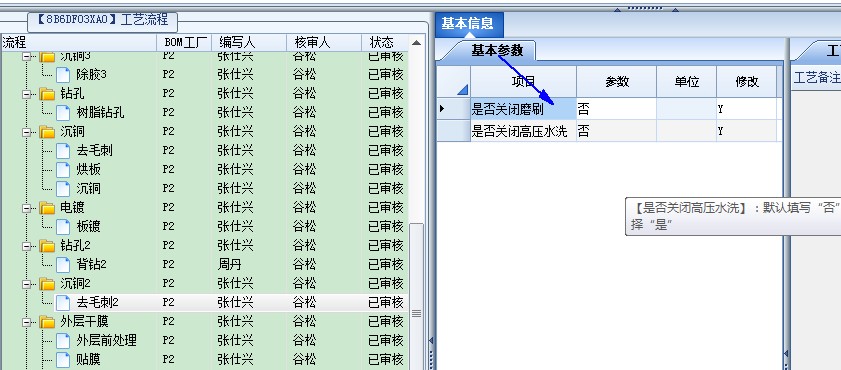Collapse the 钻孔2 tree node
The width and height of the screenshot is (841, 370).
pos(26,246)
